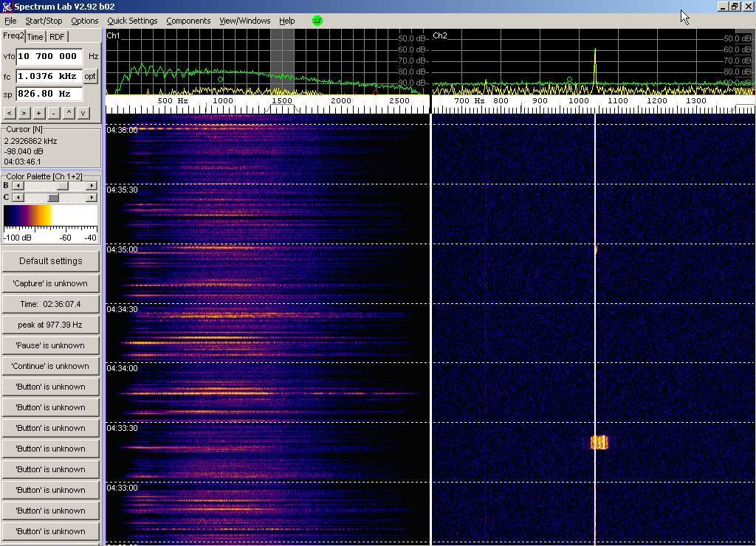
Task: Click the brightness B slider right arrow
Action: point(92,186)
